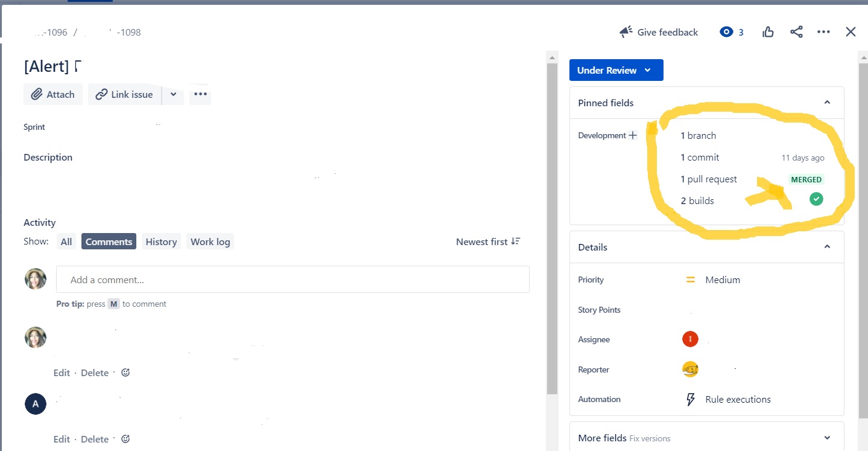This screenshot has height=451, width=868.
Task: Open the 1 pull request link
Action: (x=709, y=179)
